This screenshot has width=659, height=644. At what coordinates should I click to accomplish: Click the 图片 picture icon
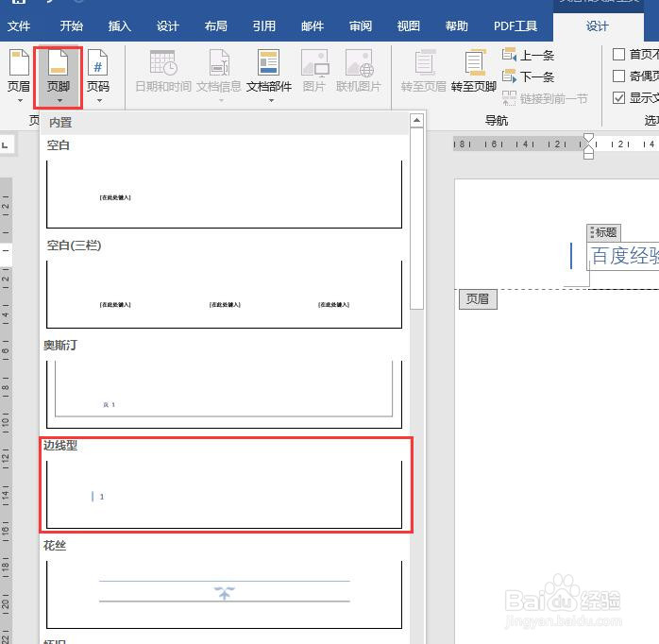[314, 63]
